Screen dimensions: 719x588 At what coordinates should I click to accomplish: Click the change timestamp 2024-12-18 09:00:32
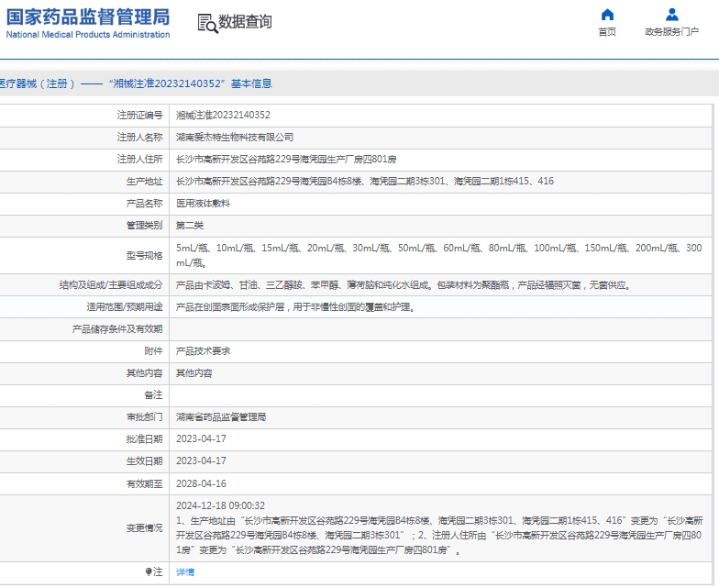tap(220, 505)
